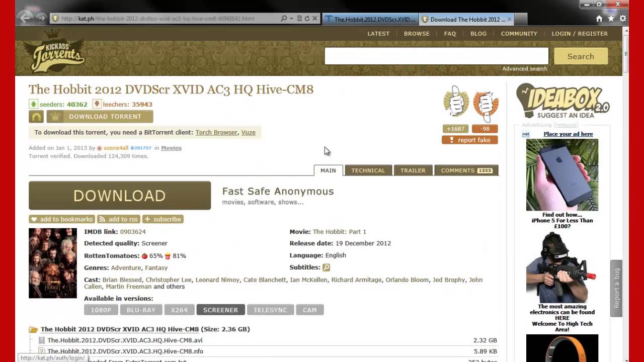Click the yellow Search button

(x=581, y=56)
